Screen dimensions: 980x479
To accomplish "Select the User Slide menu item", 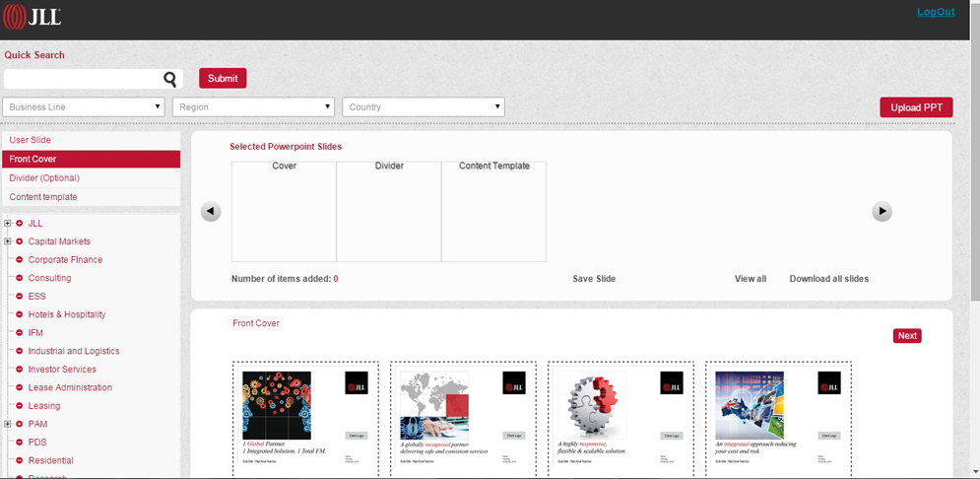I will (92, 140).
